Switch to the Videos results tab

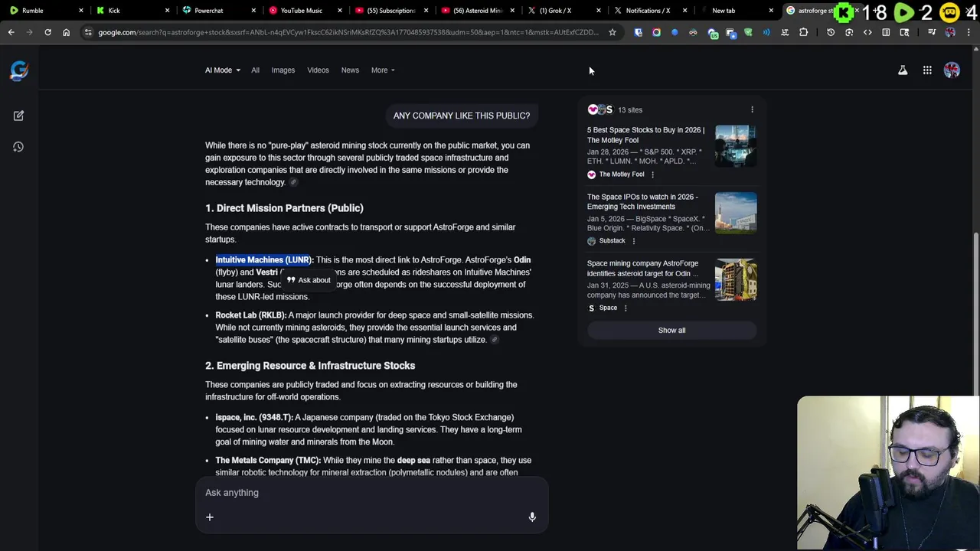(318, 70)
